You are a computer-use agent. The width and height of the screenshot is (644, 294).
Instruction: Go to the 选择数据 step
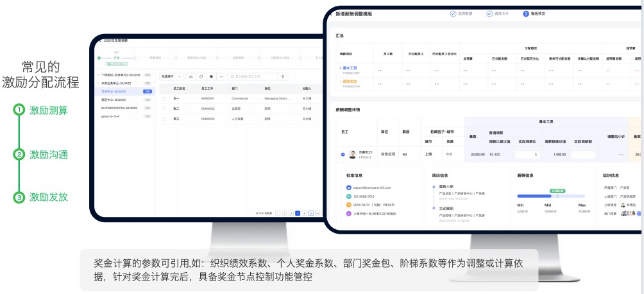pyautogui.click(x=453, y=13)
